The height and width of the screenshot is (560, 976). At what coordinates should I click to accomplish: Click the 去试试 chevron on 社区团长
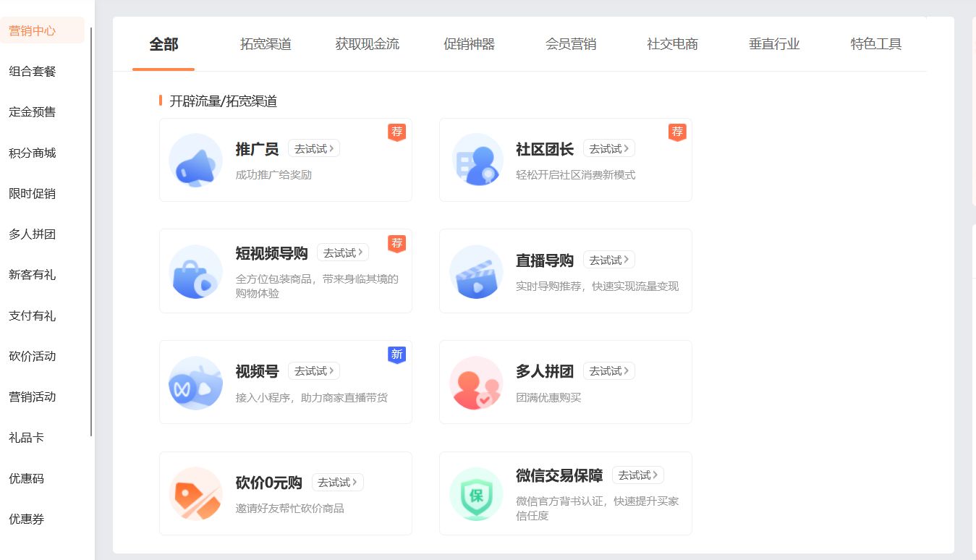point(627,148)
